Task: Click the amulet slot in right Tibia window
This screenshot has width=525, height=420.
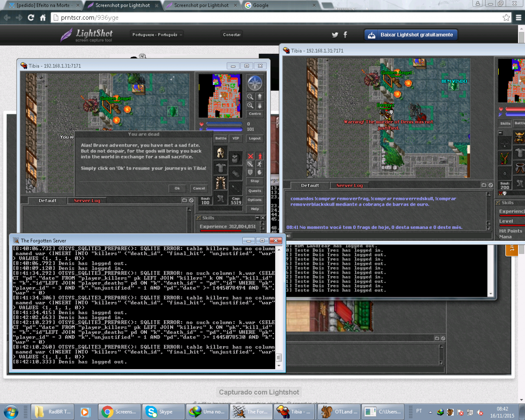Action: [x=505, y=143]
